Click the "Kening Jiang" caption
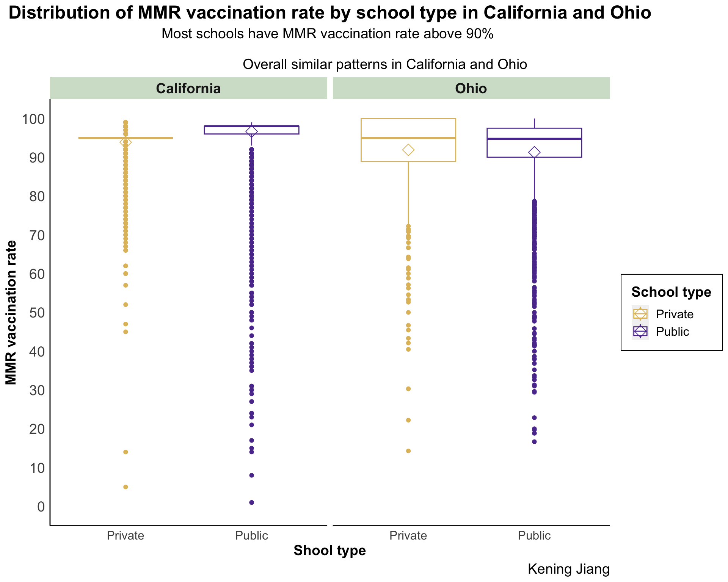This screenshot has height=582, width=728. (568, 569)
